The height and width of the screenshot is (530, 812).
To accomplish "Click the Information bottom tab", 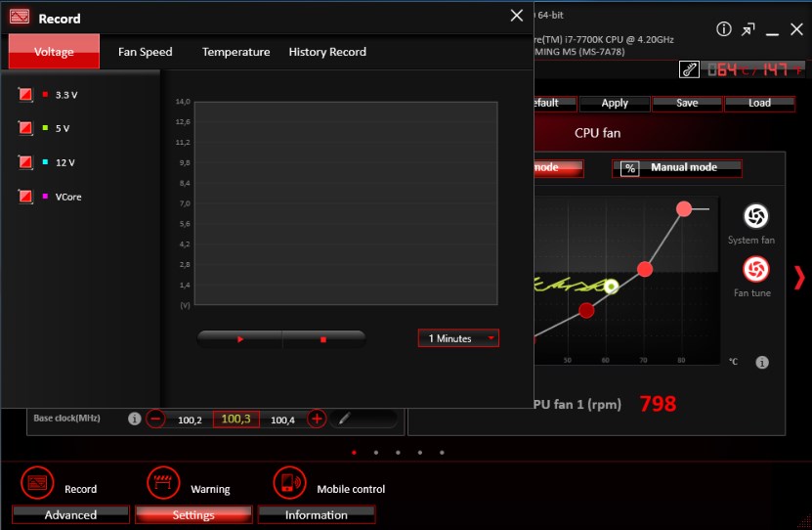I will click(317, 514).
